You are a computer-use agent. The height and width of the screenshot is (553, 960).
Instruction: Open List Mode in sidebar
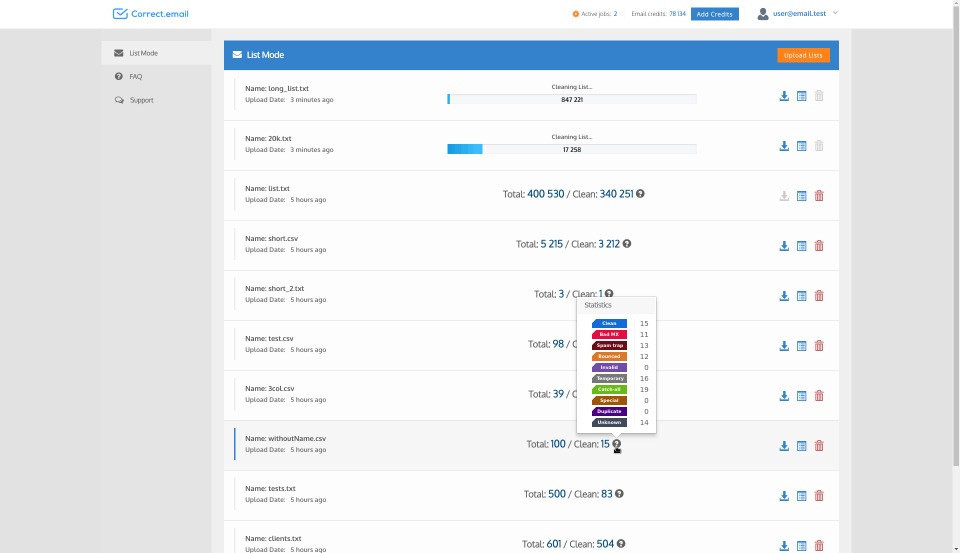[157, 53]
